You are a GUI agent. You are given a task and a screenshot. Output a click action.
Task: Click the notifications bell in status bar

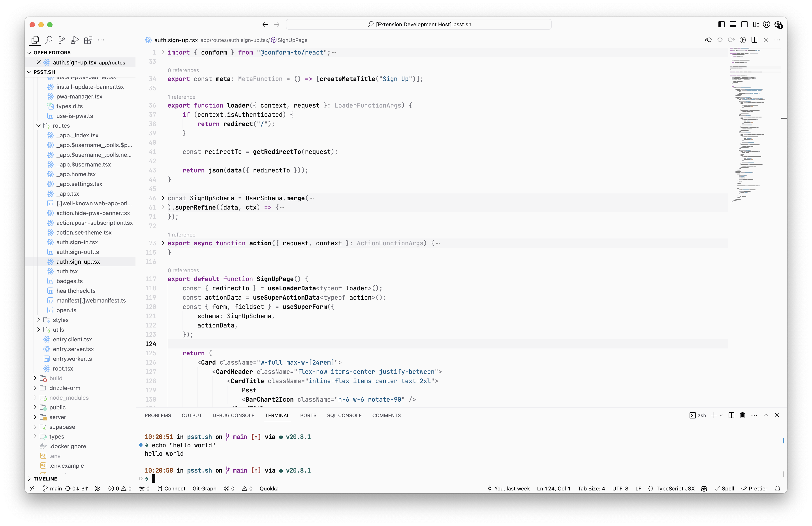coord(778,488)
